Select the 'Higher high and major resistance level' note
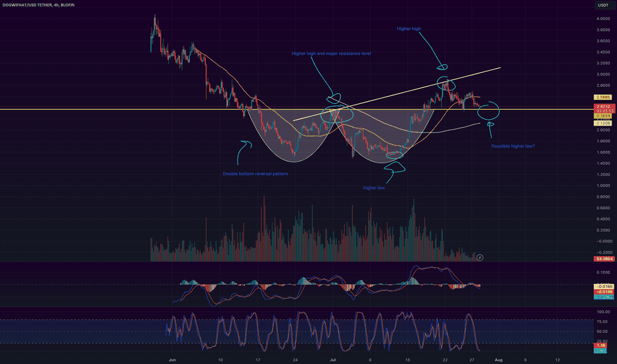Viewport: 617px width, 364px height. 331,54
